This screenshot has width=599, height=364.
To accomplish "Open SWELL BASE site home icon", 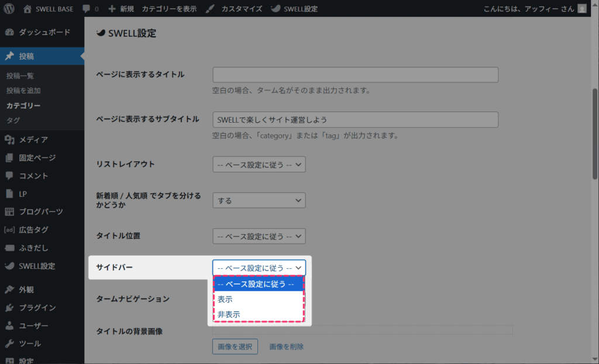I will point(27,9).
